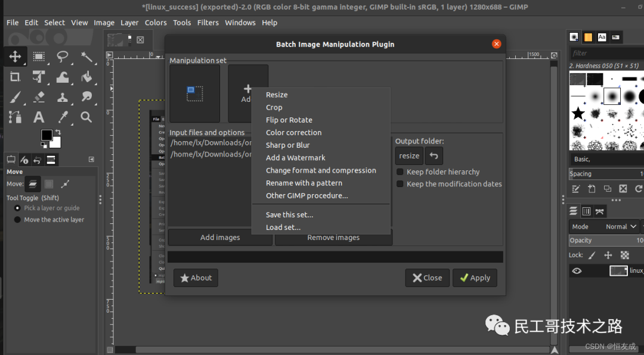This screenshot has height=355, width=644.
Task: Select the Rectangle Select tool
Action: pos(39,56)
